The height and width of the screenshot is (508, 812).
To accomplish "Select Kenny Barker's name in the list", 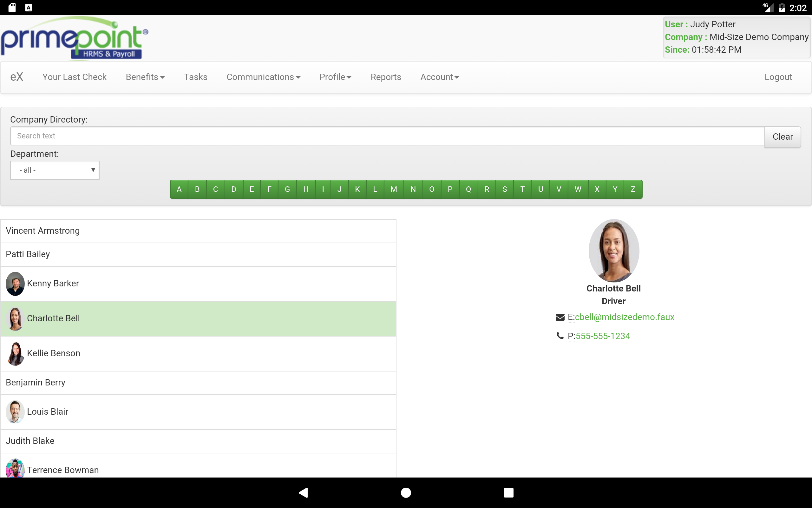I will (x=53, y=284).
